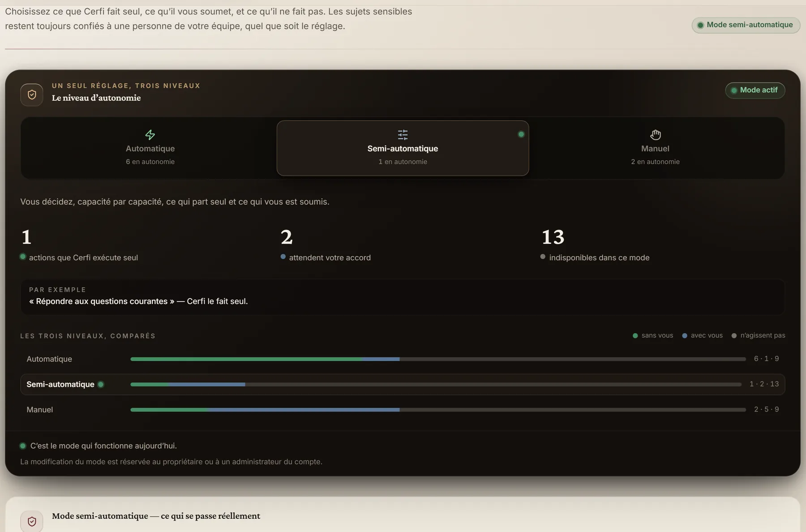Click the "Mode actif" badge
This screenshot has width=806, height=532.
(x=755, y=90)
